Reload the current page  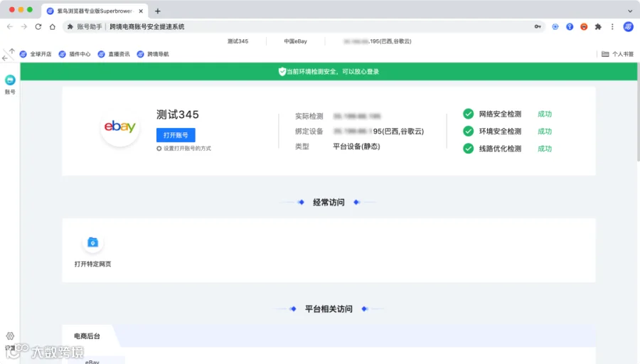pyautogui.click(x=38, y=26)
